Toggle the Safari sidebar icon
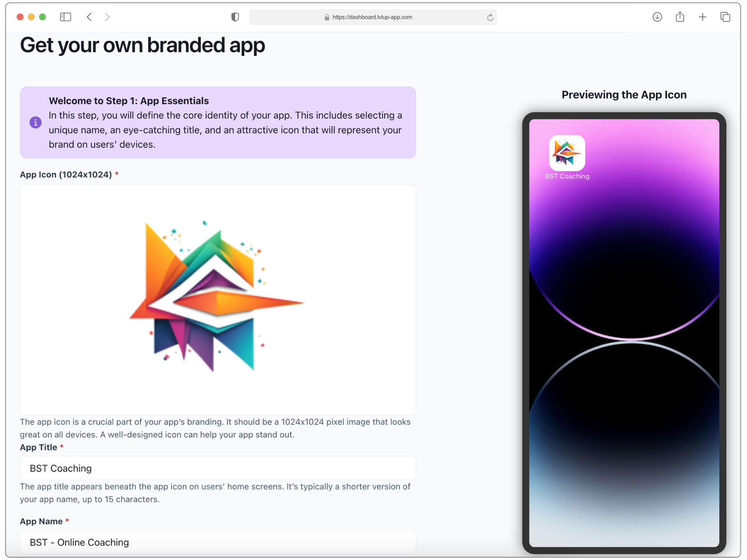The height and width of the screenshot is (560, 747). [65, 17]
